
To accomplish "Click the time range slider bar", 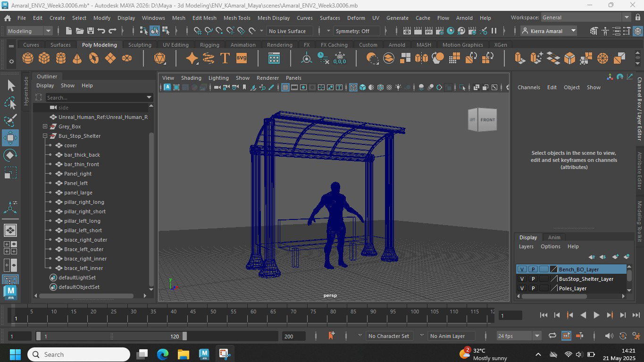I will click(111, 336).
